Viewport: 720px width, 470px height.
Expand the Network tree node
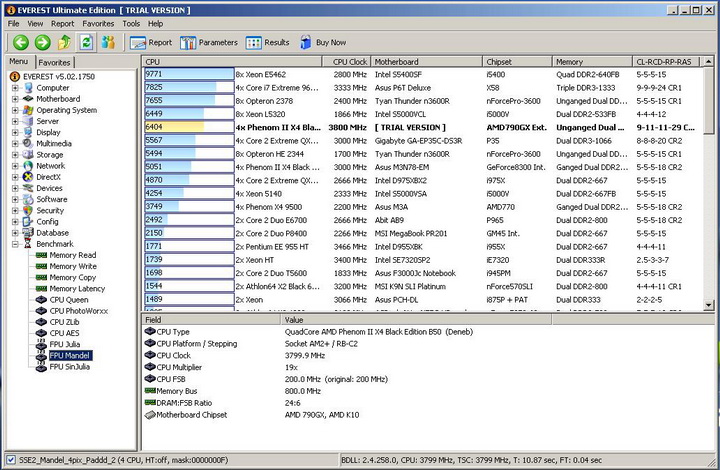tap(15, 166)
